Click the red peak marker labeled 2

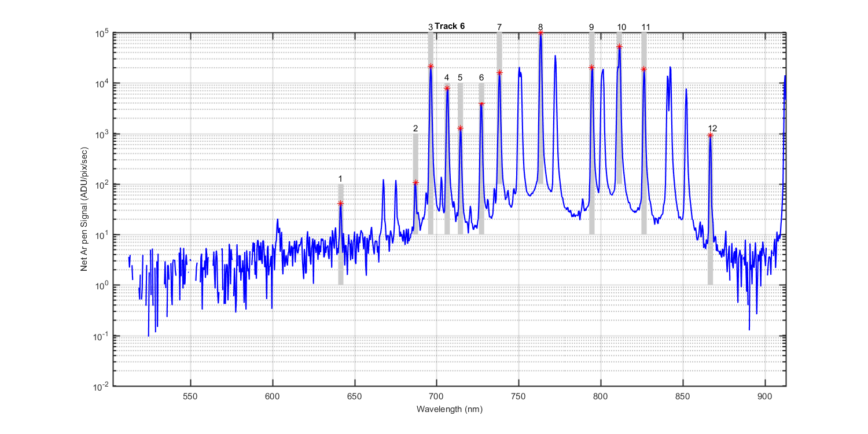coord(415,183)
